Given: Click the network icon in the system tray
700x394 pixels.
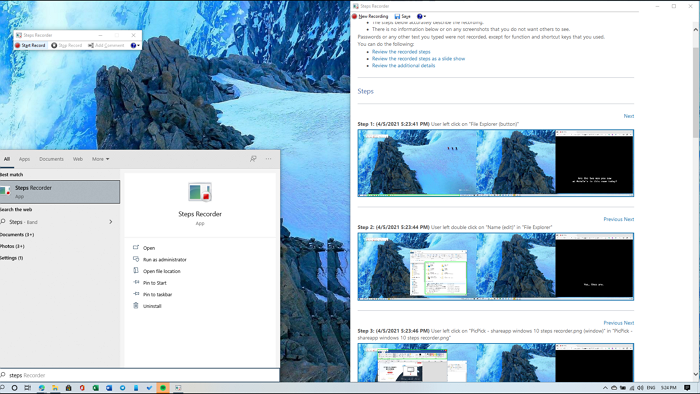Looking at the screenshot, I should 632,388.
